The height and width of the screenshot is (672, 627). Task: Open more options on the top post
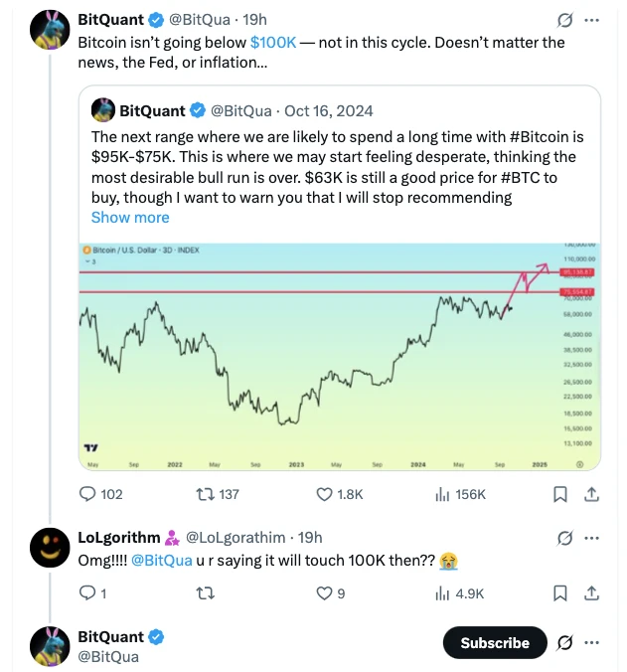[x=592, y=20]
